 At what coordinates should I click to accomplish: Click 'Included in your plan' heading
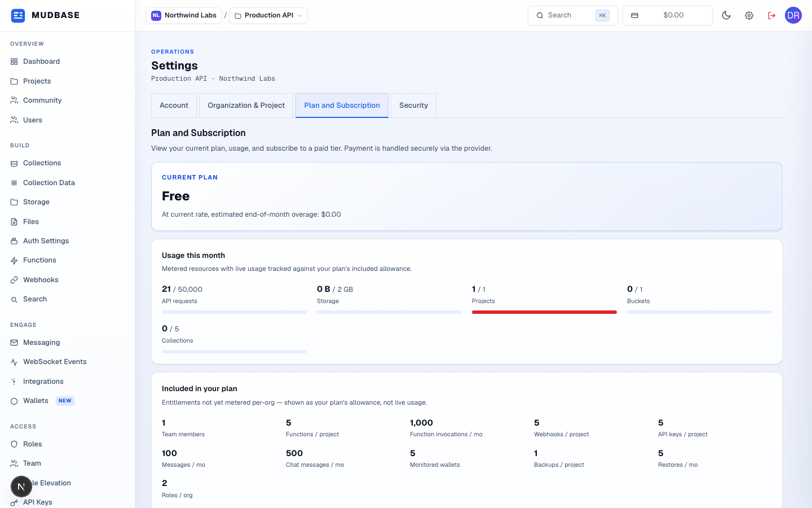(200, 389)
